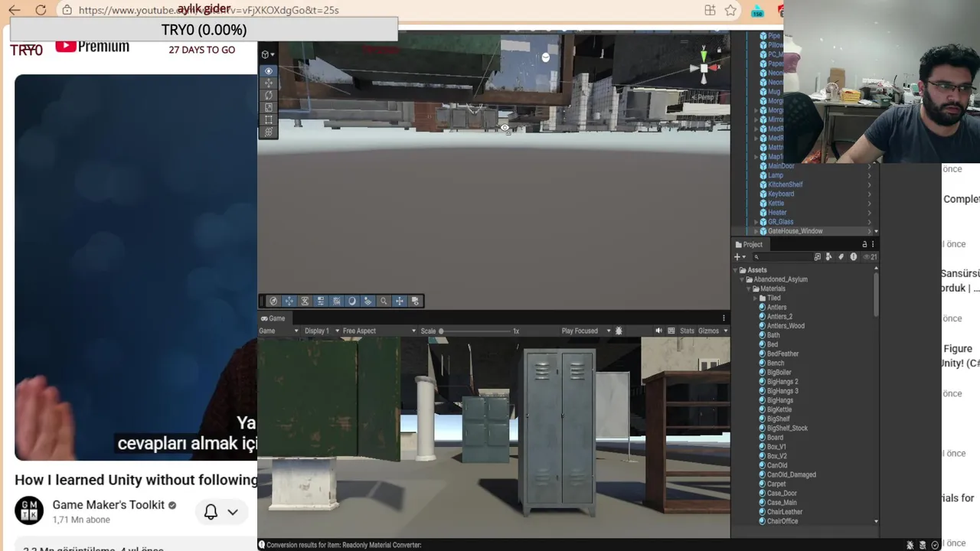
Task: Toggle the Project panel lock
Action: click(x=864, y=245)
